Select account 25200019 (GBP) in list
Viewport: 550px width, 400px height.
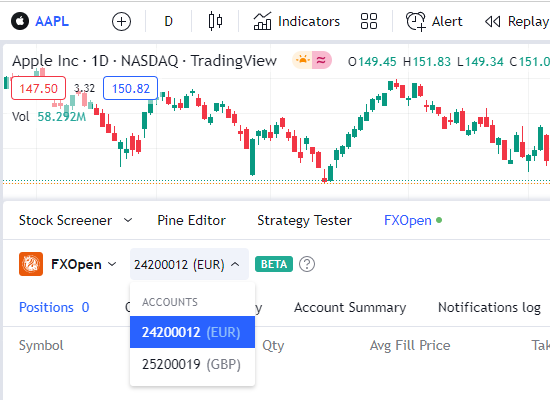point(192,364)
